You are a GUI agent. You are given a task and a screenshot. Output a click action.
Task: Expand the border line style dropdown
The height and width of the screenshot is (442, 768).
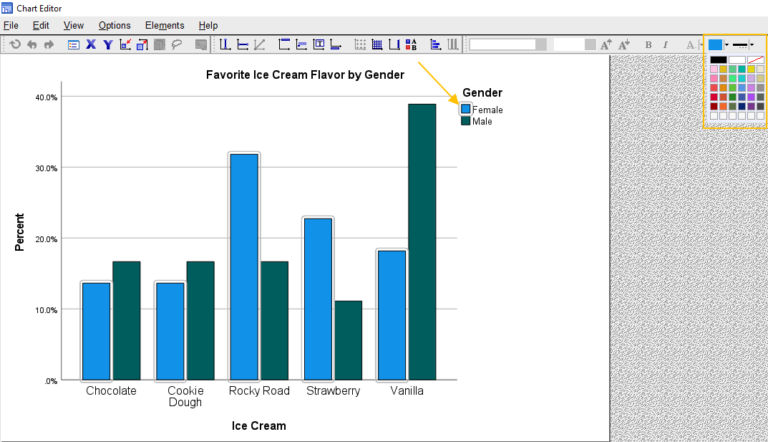pos(754,45)
